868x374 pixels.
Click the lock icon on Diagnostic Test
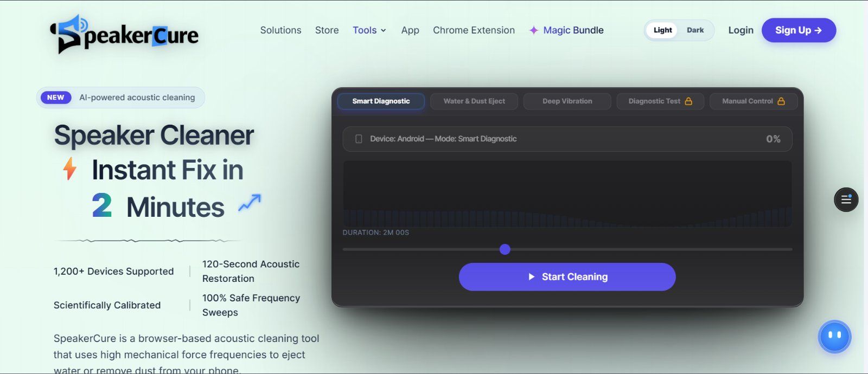(688, 101)
